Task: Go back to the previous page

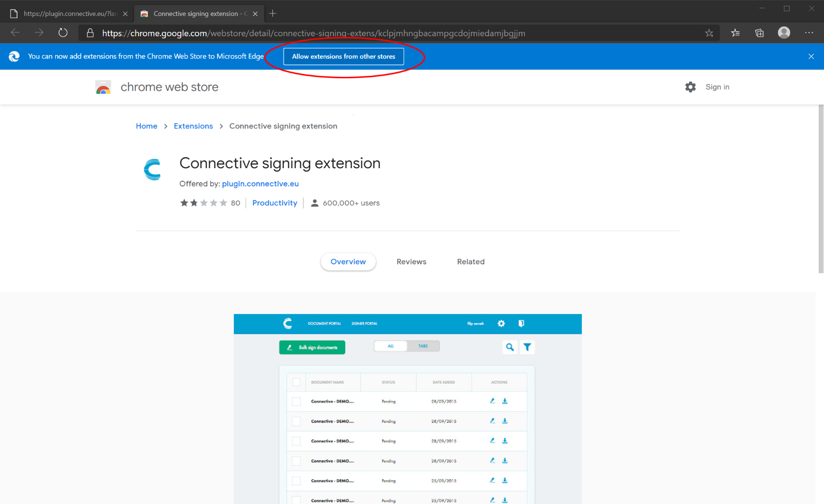Action: click(x=15, y=33)
